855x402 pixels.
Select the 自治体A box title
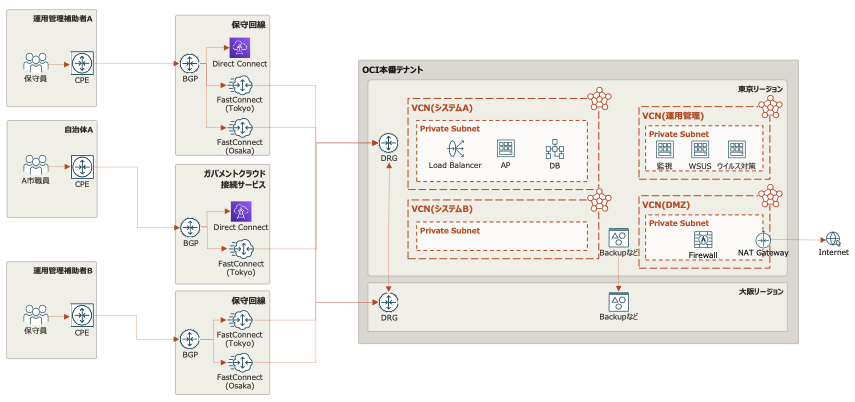point(79,130)
